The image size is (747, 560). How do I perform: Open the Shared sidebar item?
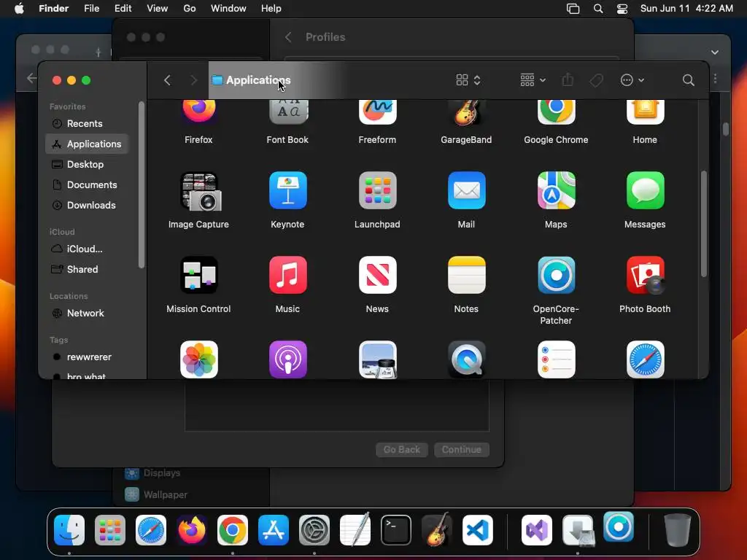point(87,270)
